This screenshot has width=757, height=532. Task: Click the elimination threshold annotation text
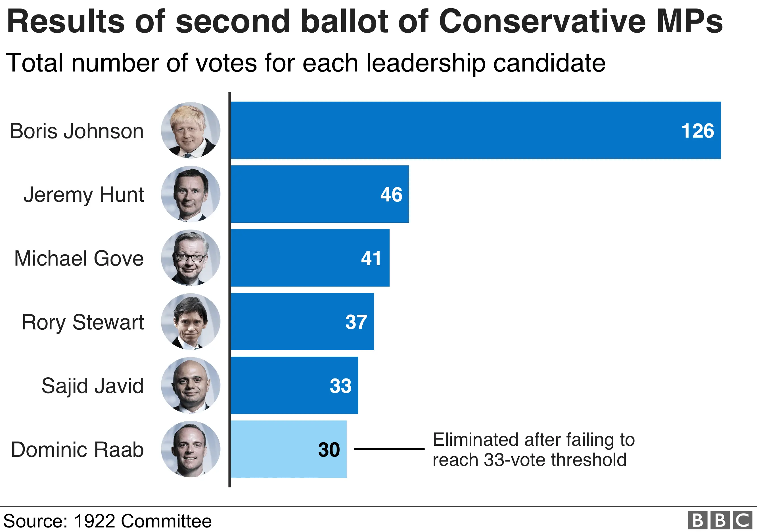tap(533, 450)
